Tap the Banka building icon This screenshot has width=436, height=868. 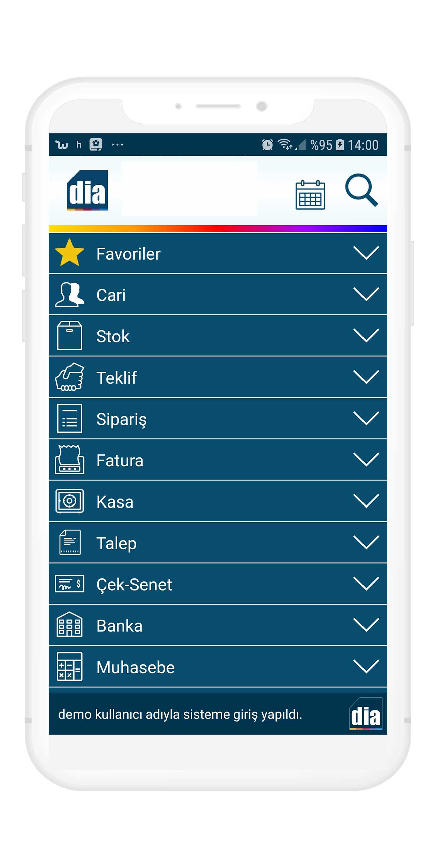[x=69, y=625]
